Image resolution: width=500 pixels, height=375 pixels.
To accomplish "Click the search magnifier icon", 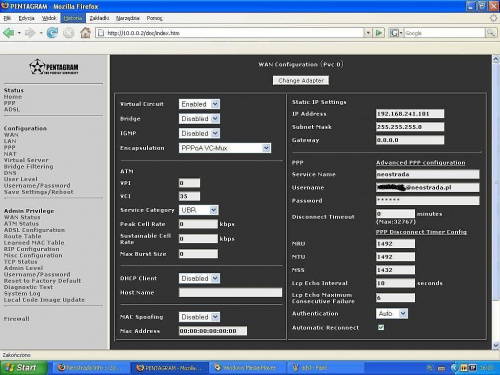I will (x=491, y=33).
